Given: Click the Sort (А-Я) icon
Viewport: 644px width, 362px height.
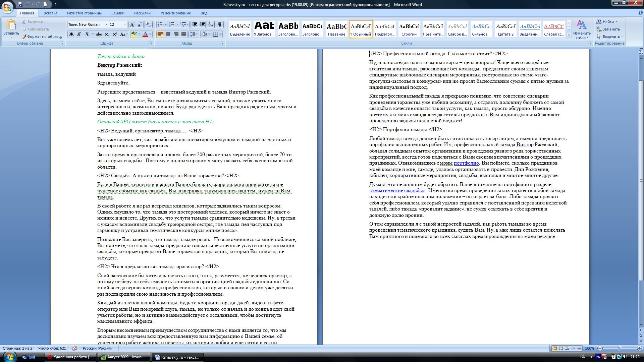Looking at the screenshot, I should click(210, 24).
